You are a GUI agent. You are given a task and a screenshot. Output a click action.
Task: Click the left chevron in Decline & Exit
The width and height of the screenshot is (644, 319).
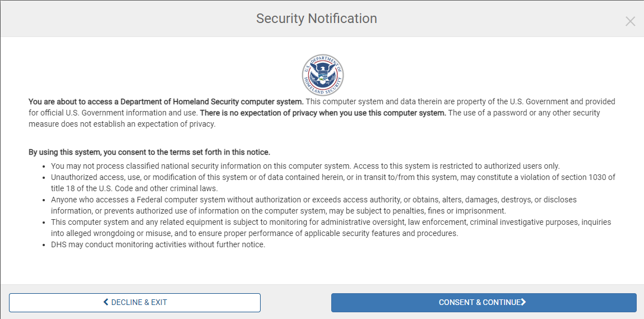coord(106,302)
